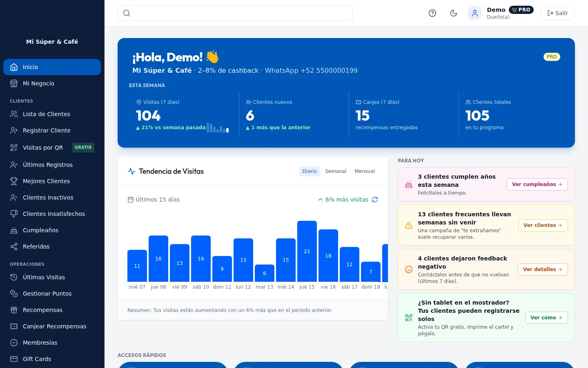The width and height of the screenshot is (588, 368).
Task: Click the Lista de Clientes icon
Action: click(x=14, y=114)
